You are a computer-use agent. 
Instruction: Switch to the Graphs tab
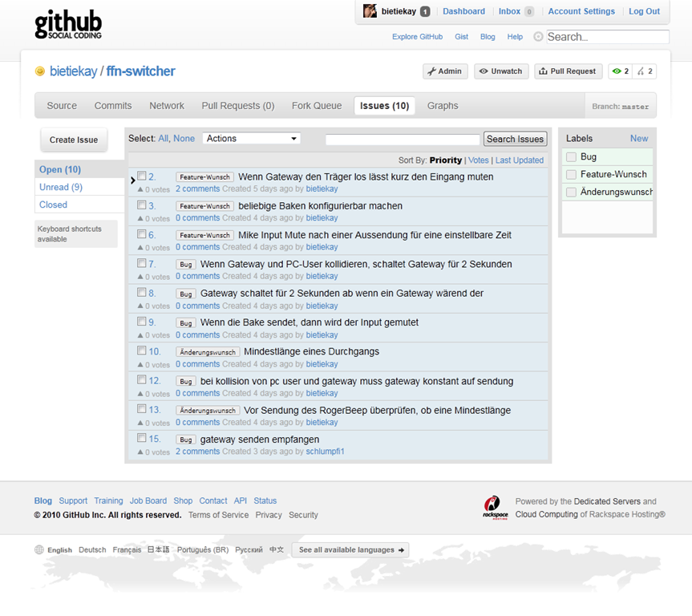[443, 106]
